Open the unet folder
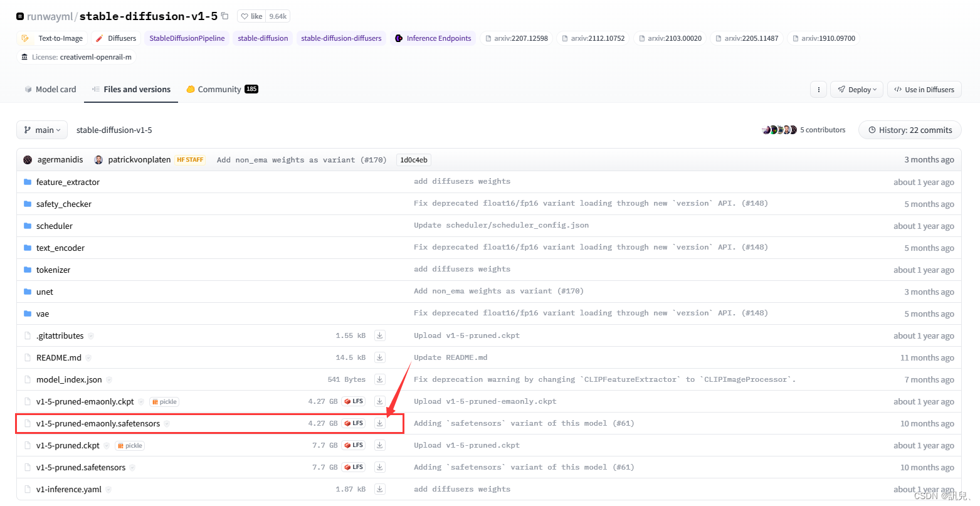 coord(45,292)
